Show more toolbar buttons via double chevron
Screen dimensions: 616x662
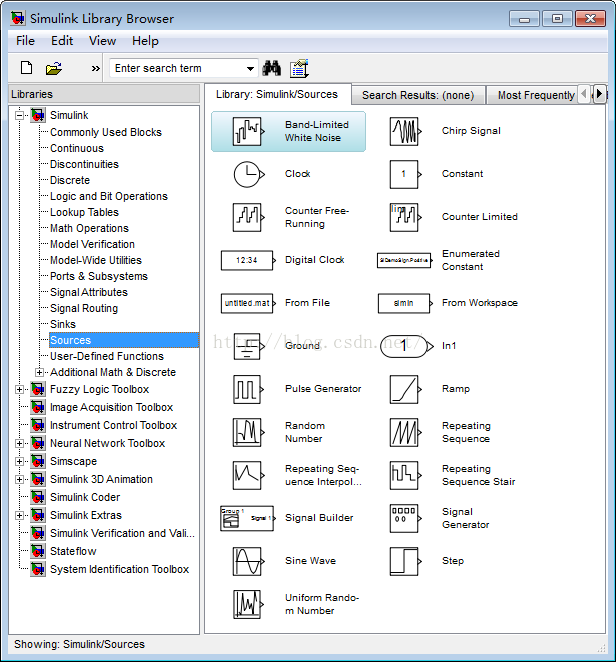coord(96,68)
